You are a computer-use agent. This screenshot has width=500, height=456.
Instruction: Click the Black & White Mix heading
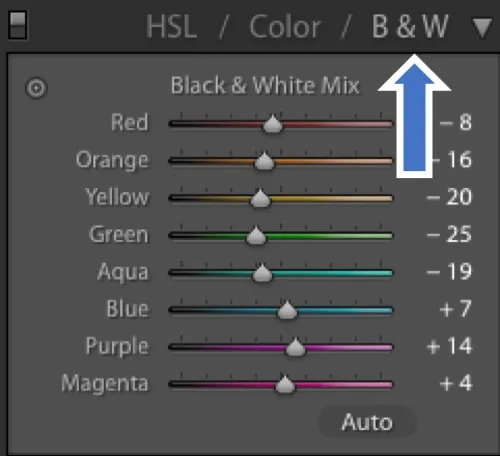click(265, 85)
